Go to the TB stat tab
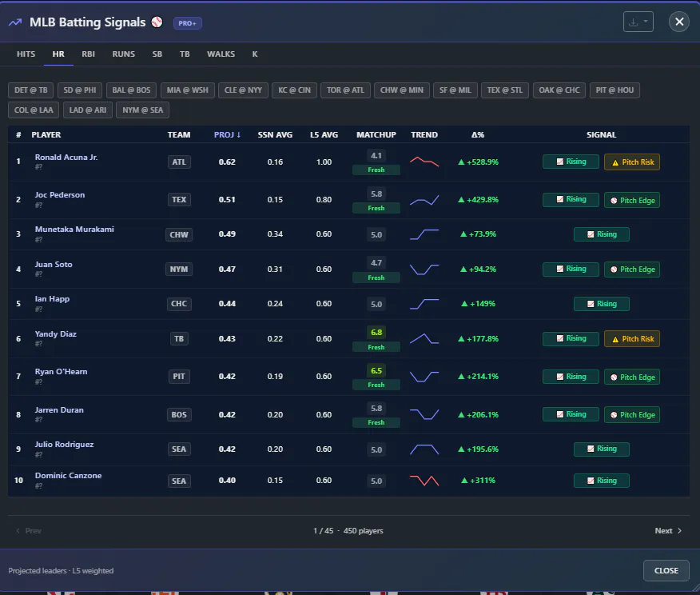700x595 pixels. coord(185,54)
